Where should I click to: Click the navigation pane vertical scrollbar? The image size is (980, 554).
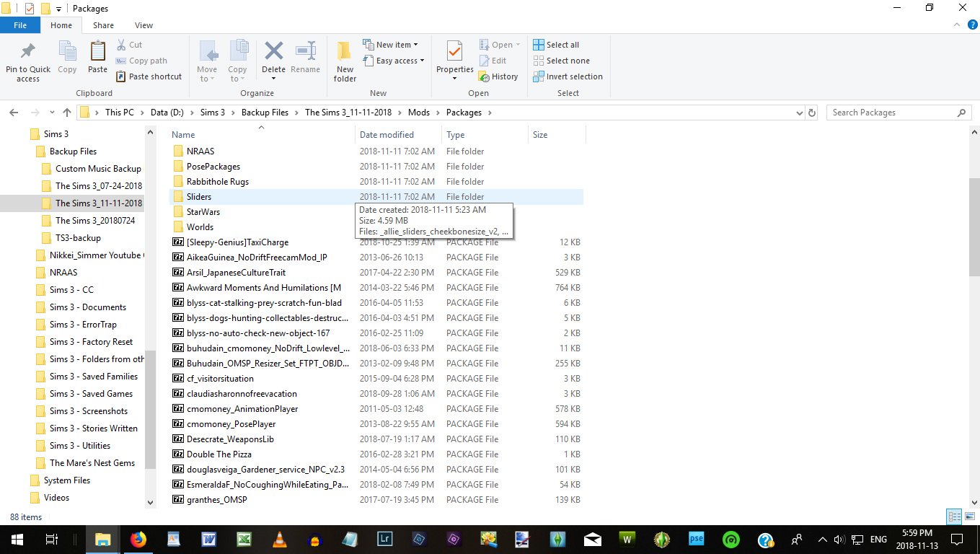tap(150, 410)
